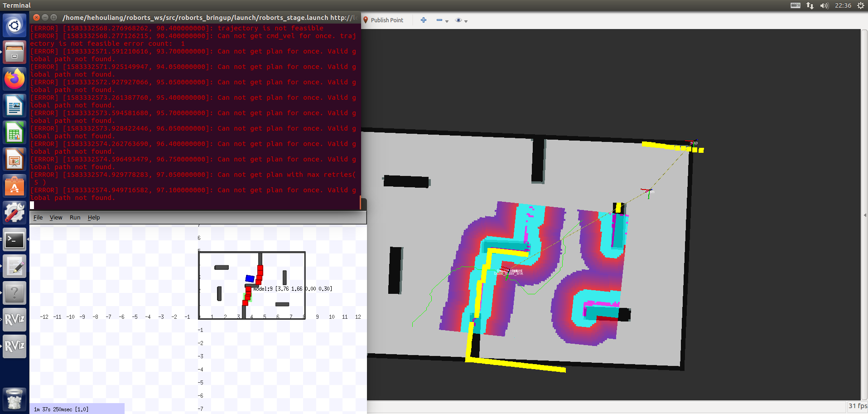Click the blue minus remove-tool icon
The height and width of the screenshot is (414, 868).
[x=439, y=20]
